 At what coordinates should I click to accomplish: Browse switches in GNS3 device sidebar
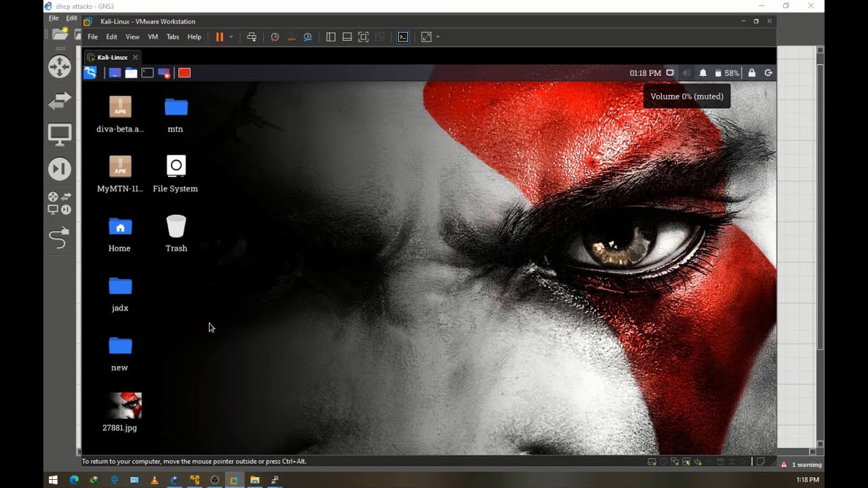60,101
